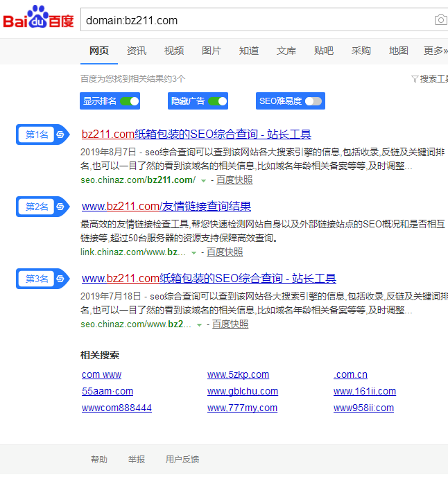Enable the SEO难易度 switch
The image size is (448, 486).
tap(313, 101)
